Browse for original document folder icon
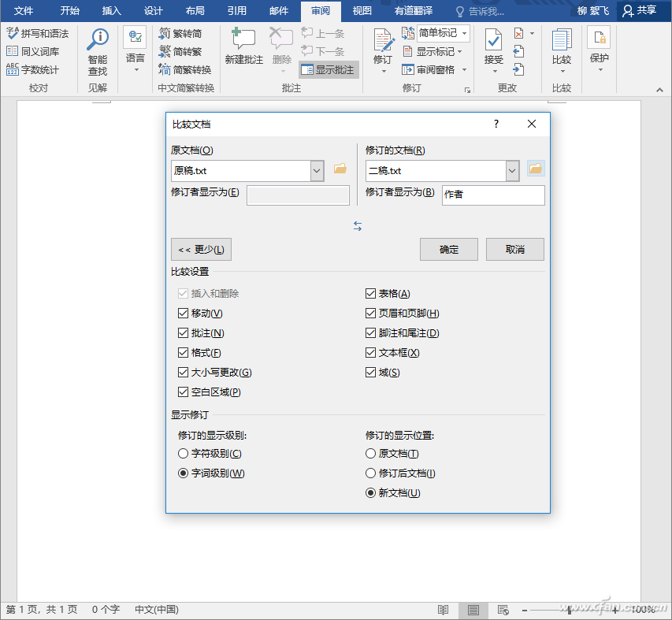 [340, 169]
